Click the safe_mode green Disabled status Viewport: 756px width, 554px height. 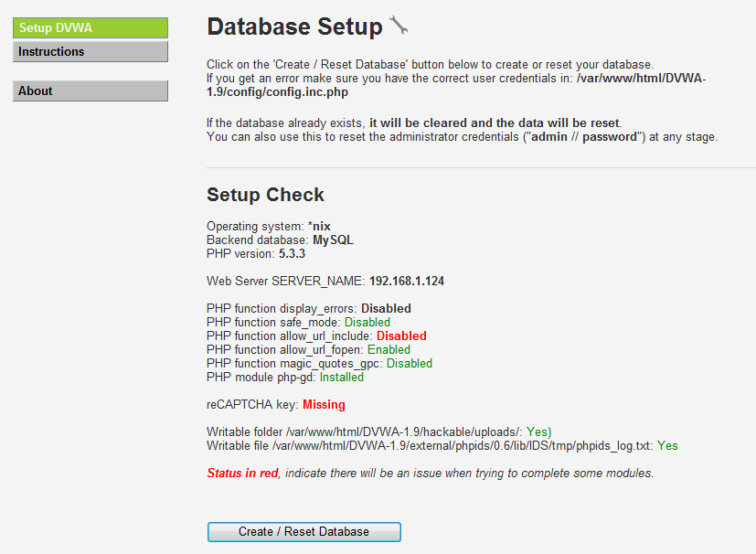pyautogui.click(x=367, y=322)
